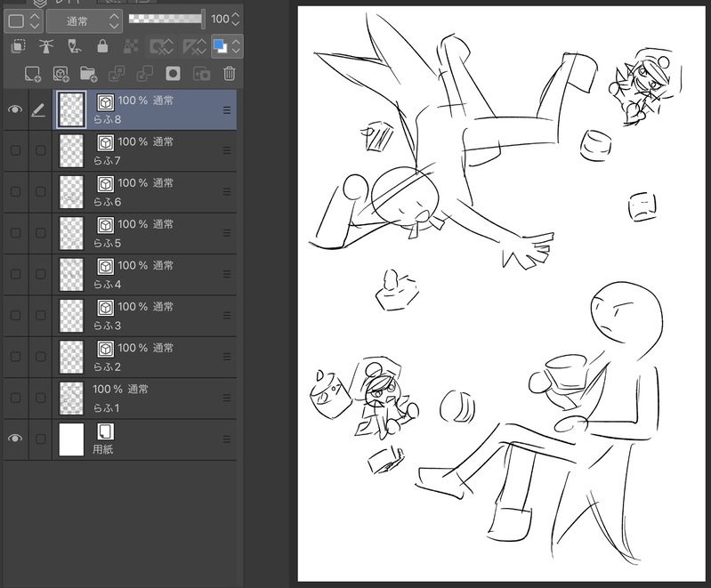Open the palette color square dropdown
The width and height of the screenshot is (711, 588).
(x=23, y=20)
